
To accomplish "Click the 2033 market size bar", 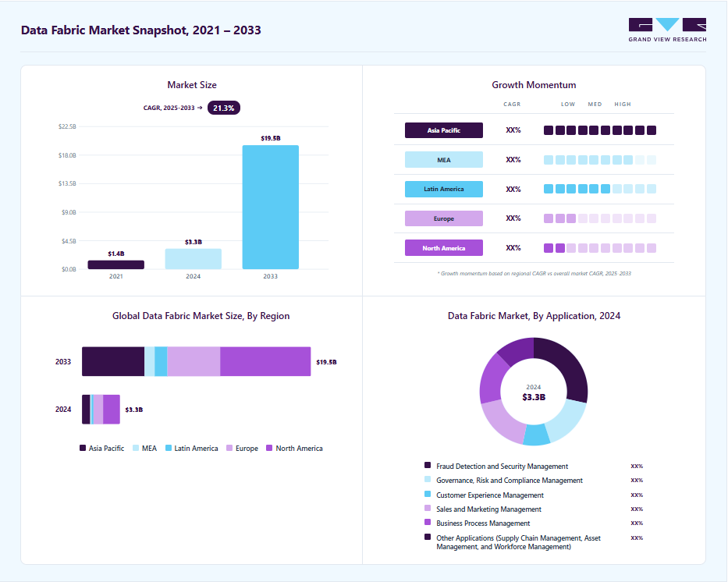I will point(270,207).
